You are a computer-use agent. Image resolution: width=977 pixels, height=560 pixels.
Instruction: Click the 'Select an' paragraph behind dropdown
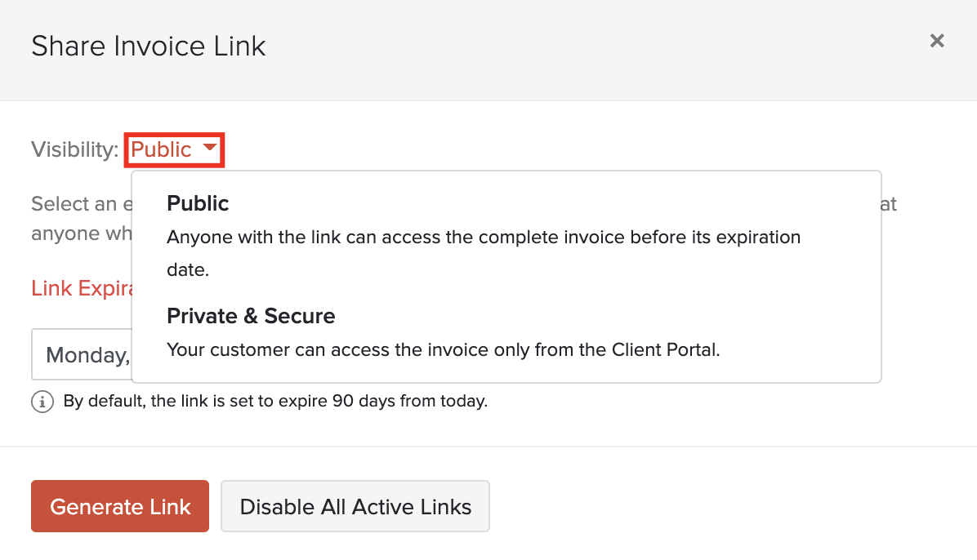pos(81,203)
